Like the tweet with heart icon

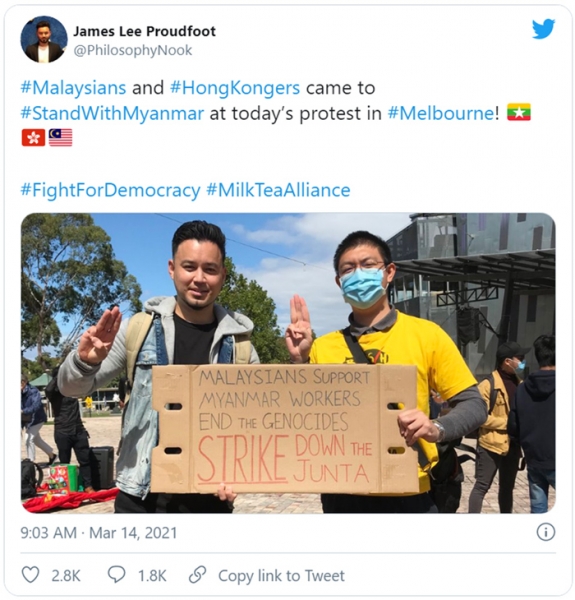[x=30, y=575]
